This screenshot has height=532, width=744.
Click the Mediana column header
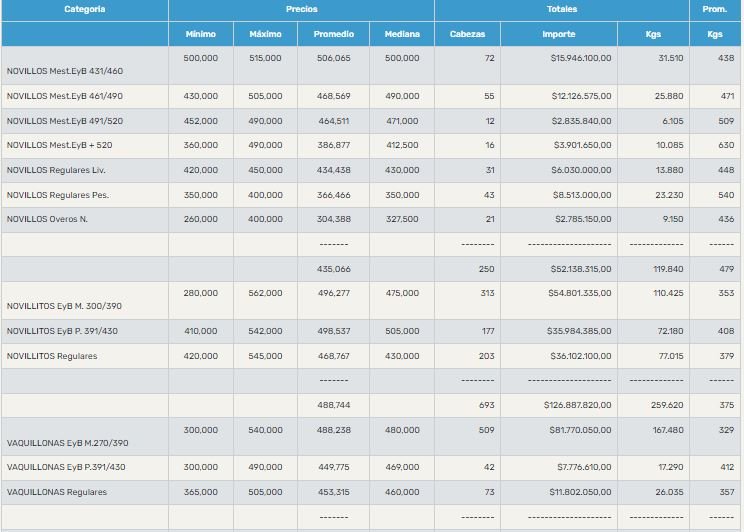click(402, 34)
